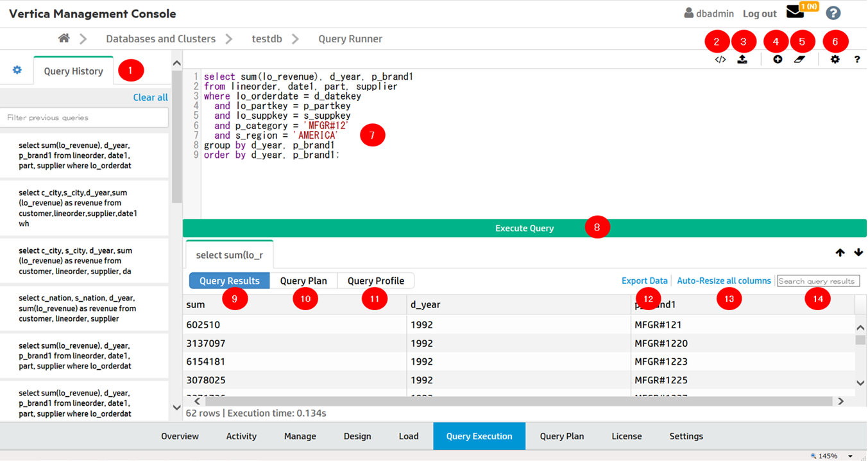868x461 pixels.
Task: Click the MFGR#1220 cell
Action: 743,343
